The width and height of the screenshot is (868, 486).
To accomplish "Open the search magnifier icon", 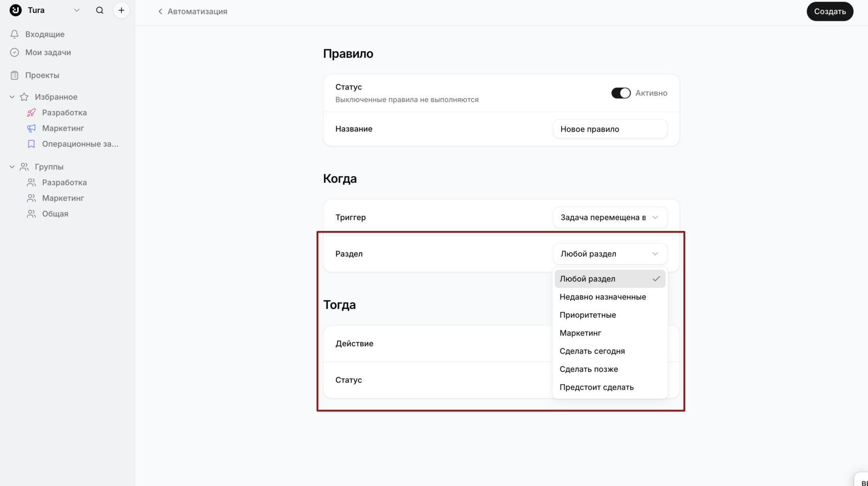I will [100, 10].
